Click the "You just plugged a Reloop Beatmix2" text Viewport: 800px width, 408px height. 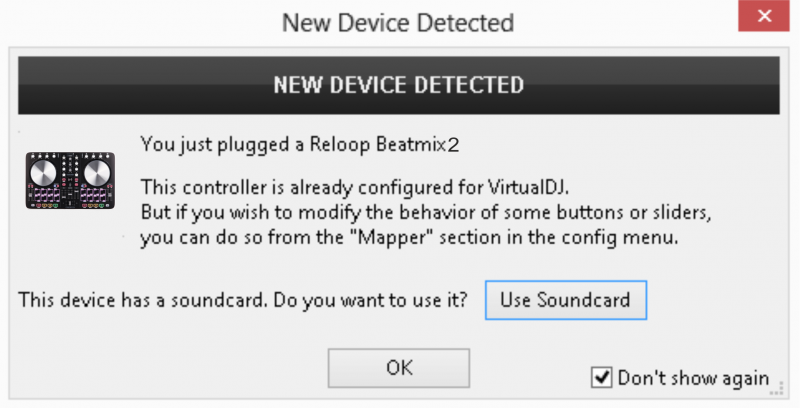(x=300, y=145)
